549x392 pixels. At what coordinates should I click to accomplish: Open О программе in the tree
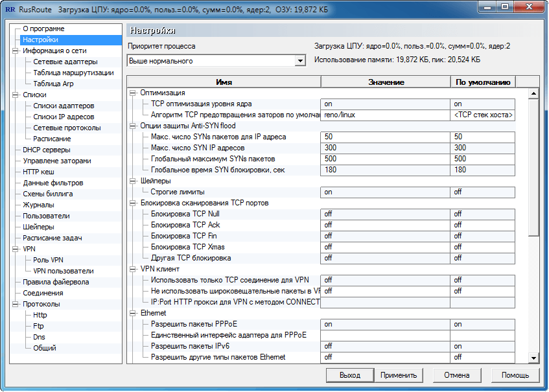(x=43, y=29)
